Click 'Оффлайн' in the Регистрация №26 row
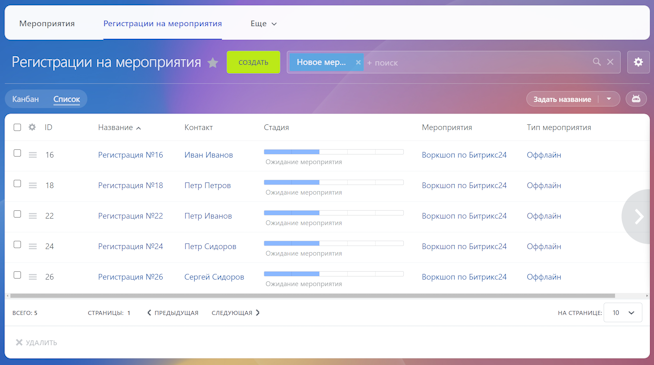 543,277
